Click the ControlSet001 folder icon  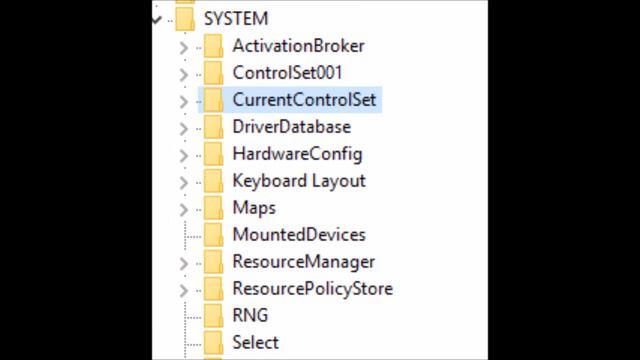(x=213, y=73)
